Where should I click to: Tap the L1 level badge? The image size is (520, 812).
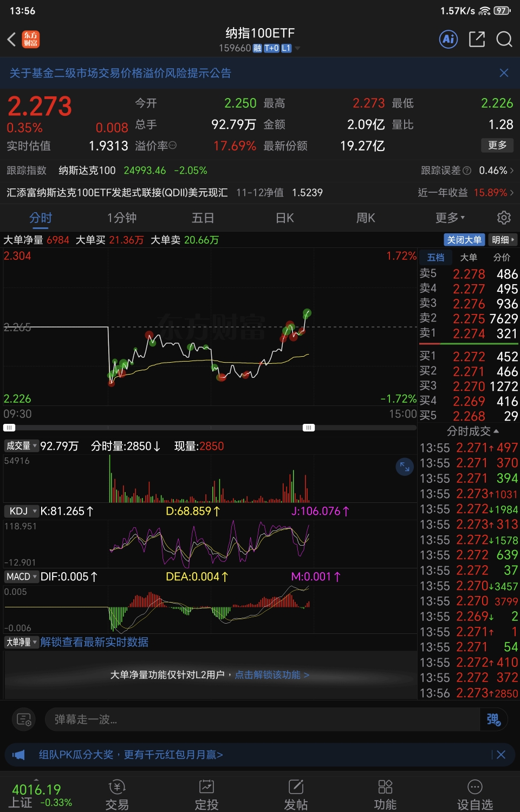pos(287,48)
